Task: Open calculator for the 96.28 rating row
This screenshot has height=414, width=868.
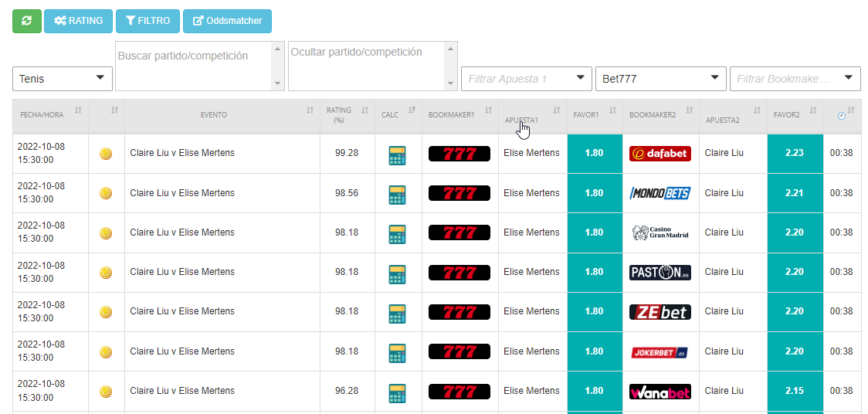Action: 397,392
